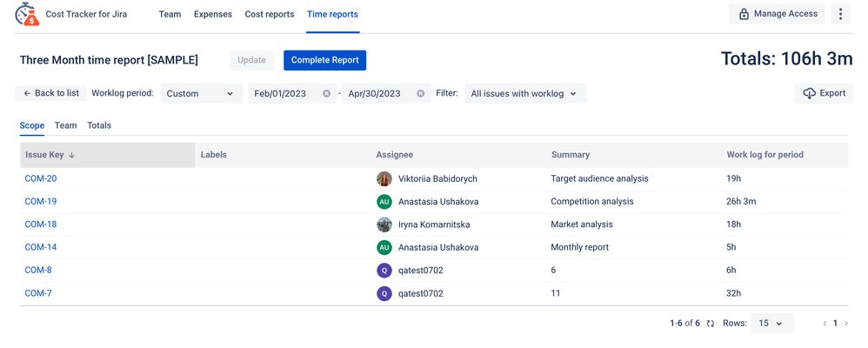Open Cost reports in top navigation
The height and width of the screenshot is (348, 868).
[x=270, y=15]
